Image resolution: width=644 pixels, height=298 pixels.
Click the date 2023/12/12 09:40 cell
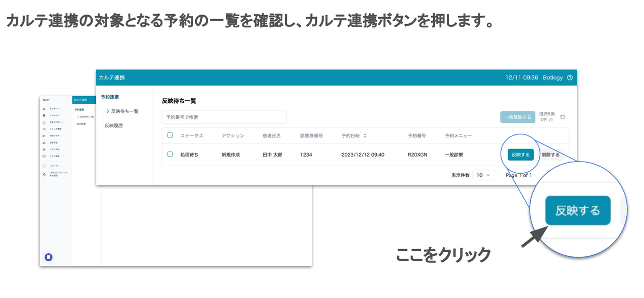point(363,155)
